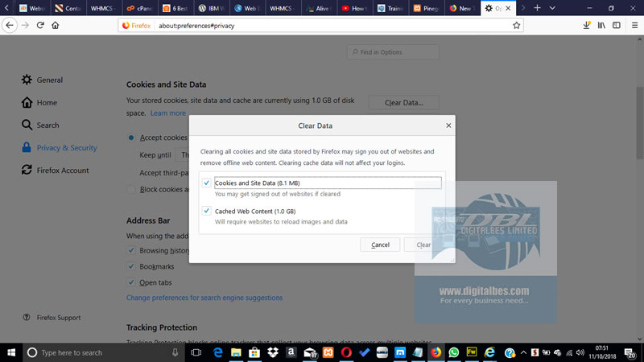Viewport: 644px width, 362px height.
Task: Switch to the Training tab
Action: coord(390,8)
